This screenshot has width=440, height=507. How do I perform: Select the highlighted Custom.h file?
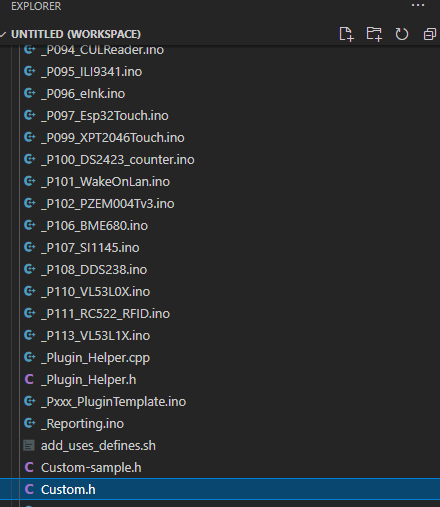click(220, 489)
